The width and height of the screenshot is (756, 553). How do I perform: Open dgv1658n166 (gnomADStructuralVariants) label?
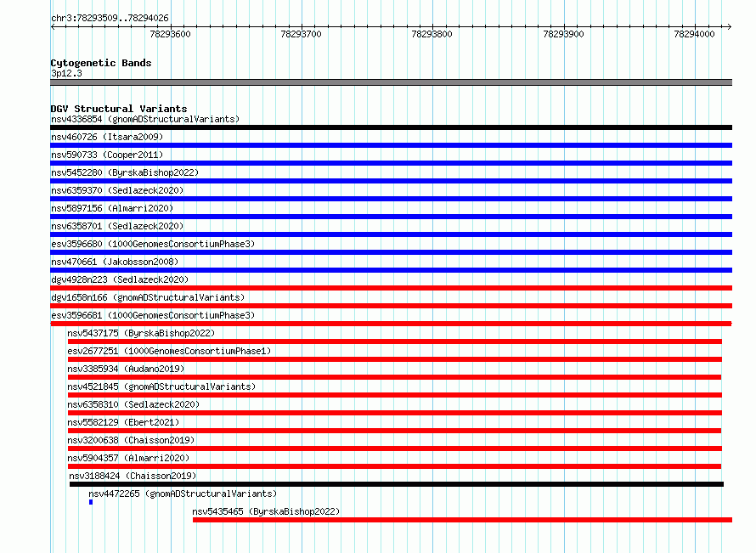tap(148, 297)
